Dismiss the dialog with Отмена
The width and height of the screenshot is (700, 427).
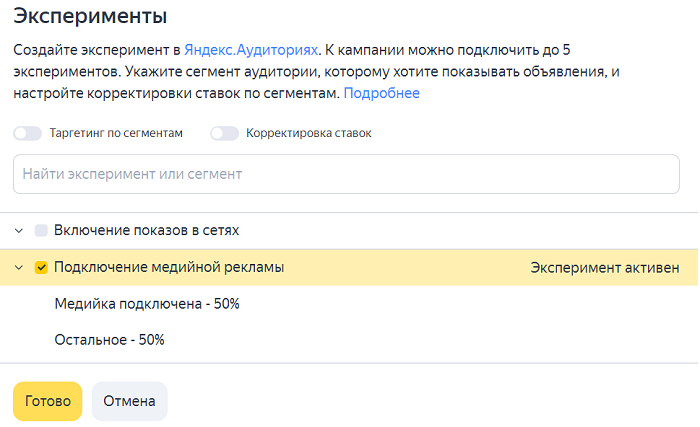coord(129,401)
